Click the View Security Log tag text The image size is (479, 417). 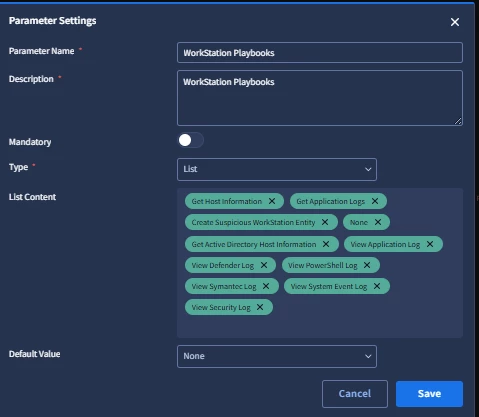[x=221, y=307]
